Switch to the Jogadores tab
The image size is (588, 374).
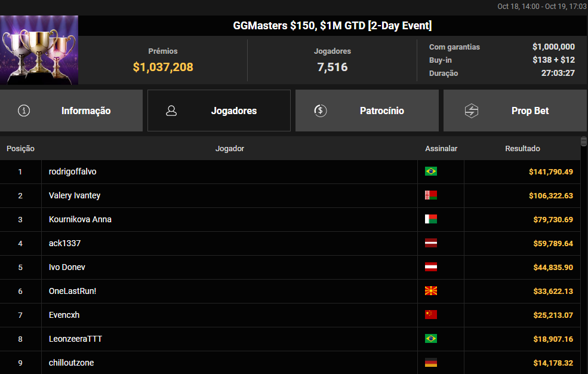pyautogui.click(x=219, y=111)
